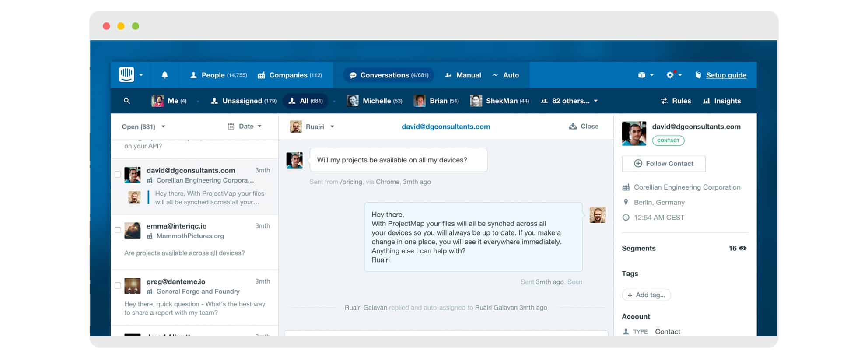Click the search magnifier icon
The image size is (868, 359).
pos(127,101)
